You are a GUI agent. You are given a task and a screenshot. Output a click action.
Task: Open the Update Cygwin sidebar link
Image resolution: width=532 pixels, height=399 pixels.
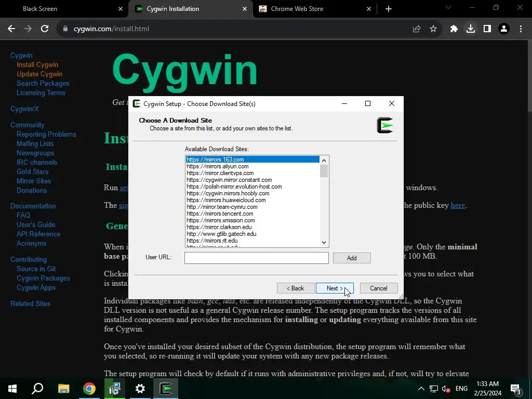(39, 74)
